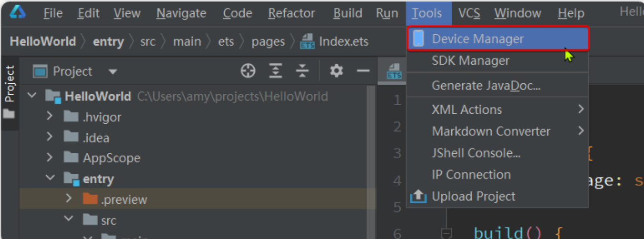The height and width of the screenshot is (239, 644).
Task: Expand the .hvigor folder
Action: [50, 116]
